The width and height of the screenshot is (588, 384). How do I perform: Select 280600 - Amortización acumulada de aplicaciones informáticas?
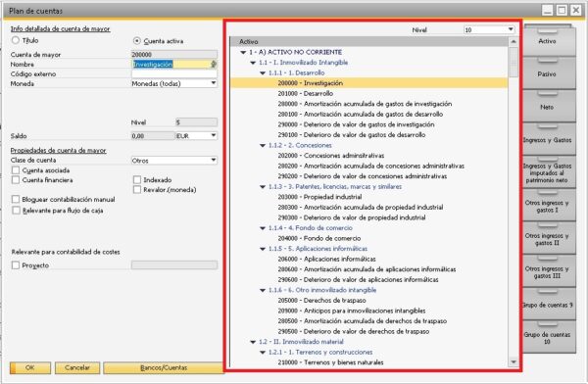pos(367,269)
